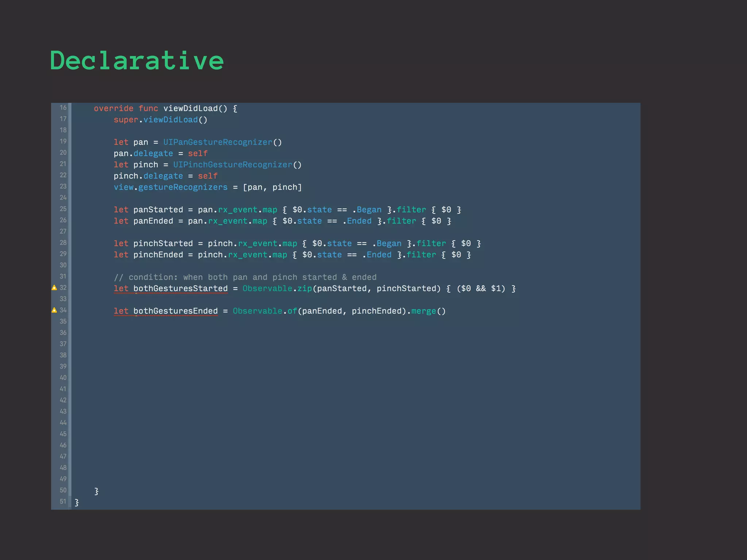Click 'panStarted' variable on line 25

click(158, 210)
